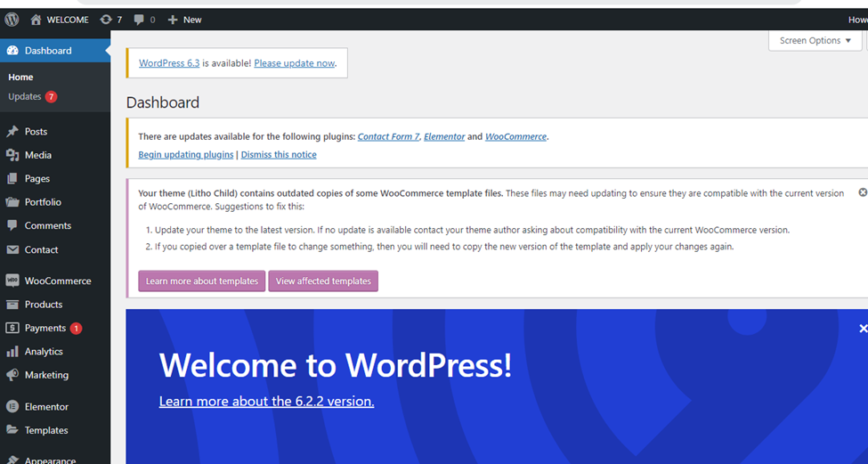Screen dimensions: 868x464
Task: Click Learn more about the 6.2.2 version
Action: pos(266,402)
